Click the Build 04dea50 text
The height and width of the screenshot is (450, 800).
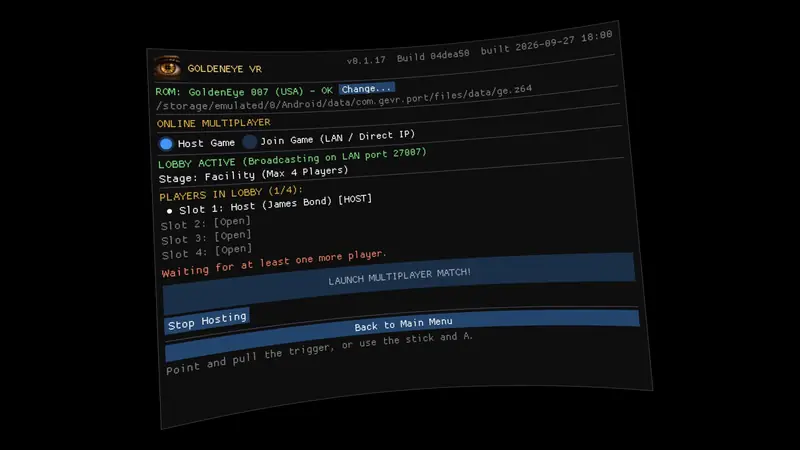tap(433, 56)
